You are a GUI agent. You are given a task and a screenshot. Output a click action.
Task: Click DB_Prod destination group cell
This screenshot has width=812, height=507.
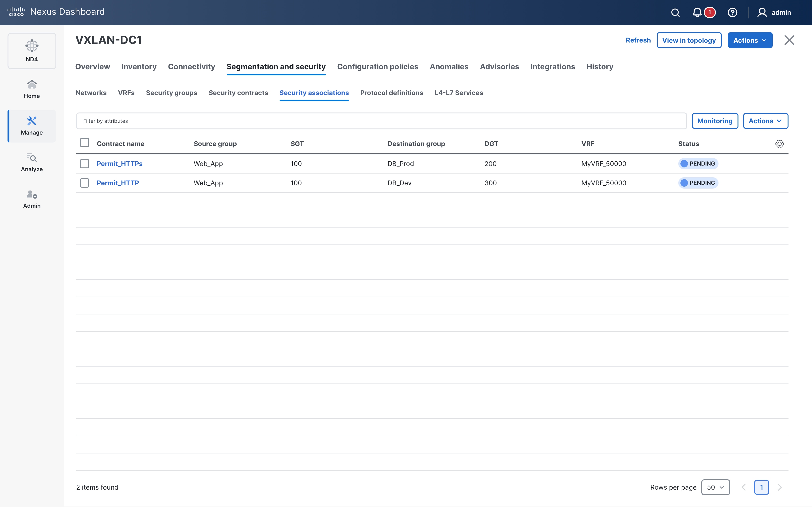[x=400, y=164]
